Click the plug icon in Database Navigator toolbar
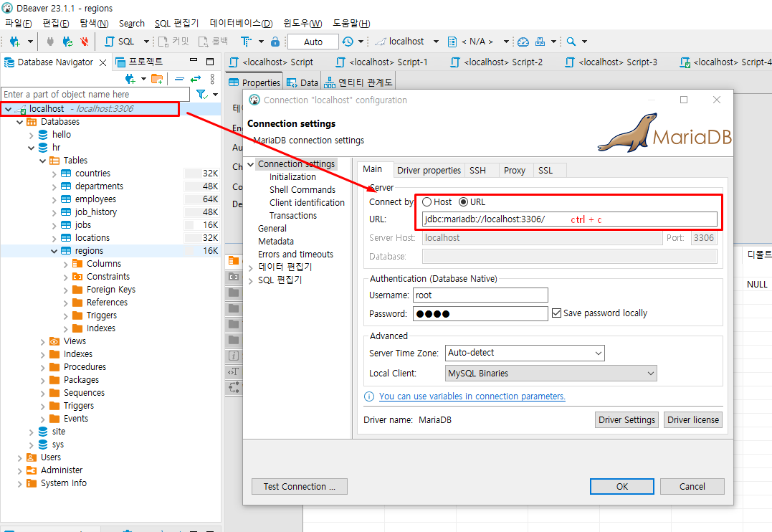Screen dimensions: 772x532 [130, 78]
